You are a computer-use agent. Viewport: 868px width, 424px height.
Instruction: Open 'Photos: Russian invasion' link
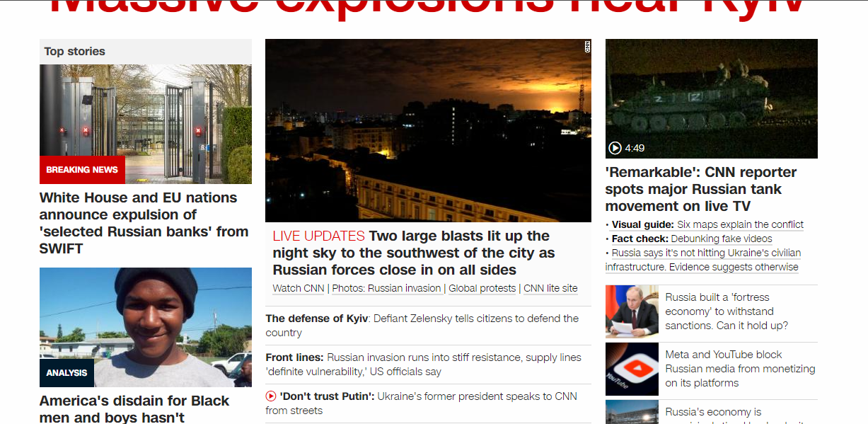coord(388,288)
